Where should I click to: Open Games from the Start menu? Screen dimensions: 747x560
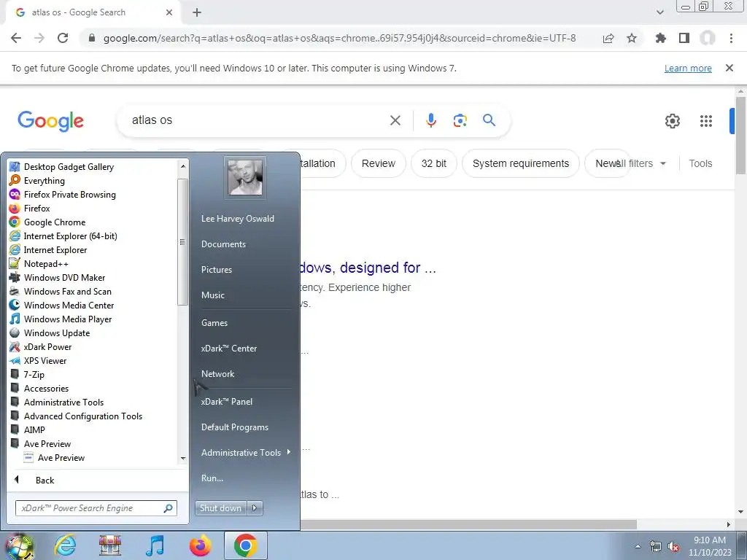[x=214, y=323]
